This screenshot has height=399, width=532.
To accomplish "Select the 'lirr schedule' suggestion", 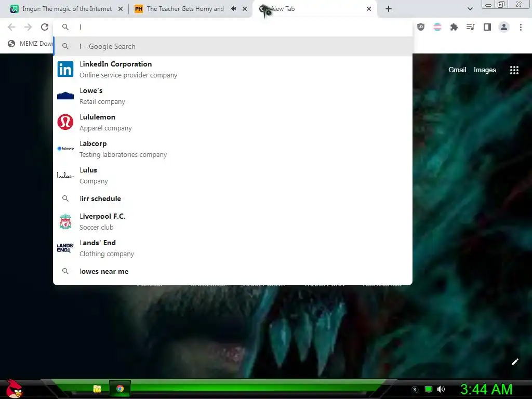I will [233, 198].
